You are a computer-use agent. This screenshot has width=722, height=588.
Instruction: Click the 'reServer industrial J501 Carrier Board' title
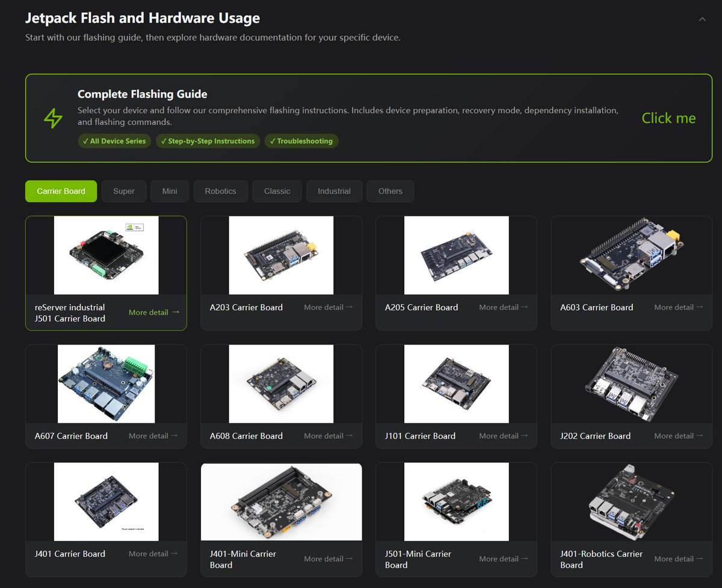pos(70,313)
